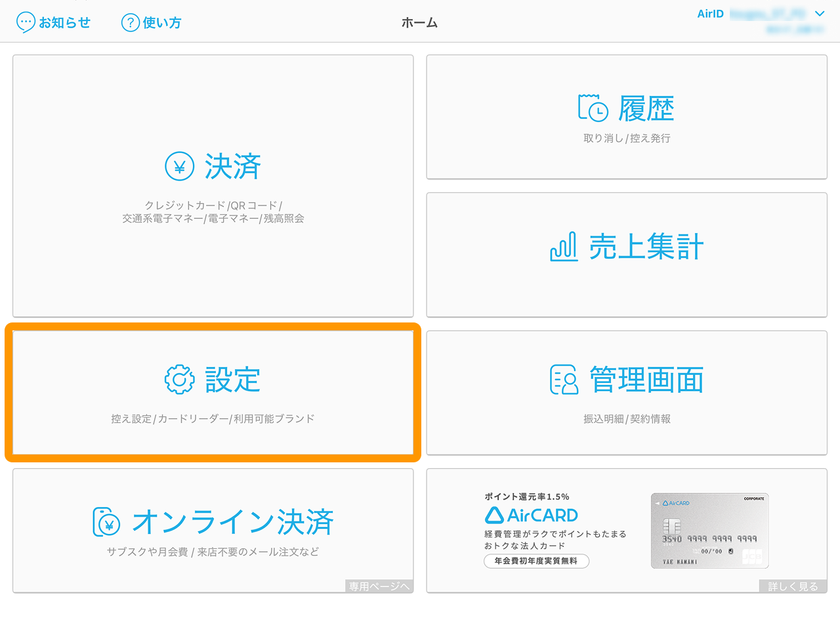Expand the AirID account dropdown chevron
The image size is (840, 618).
pos(819,14)
